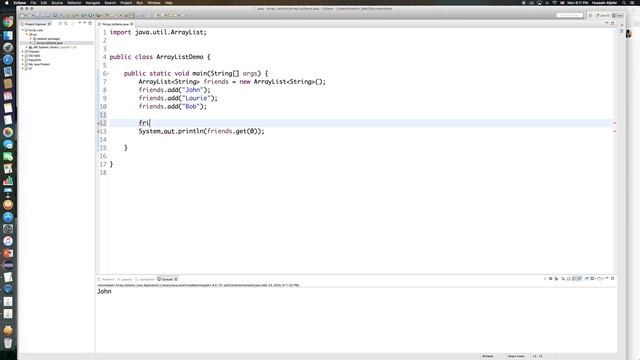
Task: Collapse all in Project Explorer
Action: coord(60,24)
